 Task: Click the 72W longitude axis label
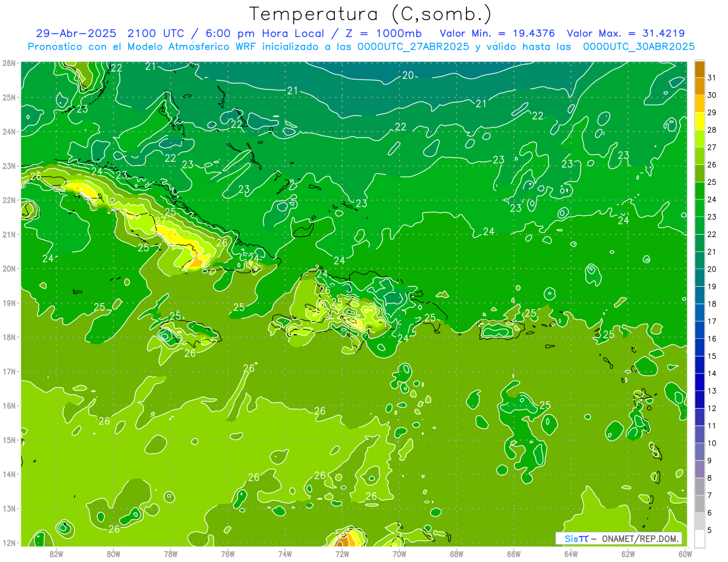click(x=342, y=553)
